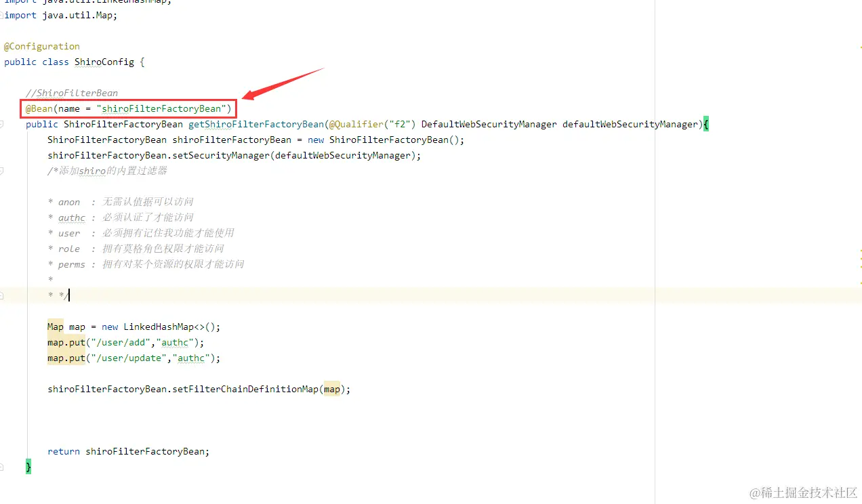Viewport: 862px width, 504px height.
Task: Click the map.put("/user/add","authc") line
Action: click(x=126, y=342)
